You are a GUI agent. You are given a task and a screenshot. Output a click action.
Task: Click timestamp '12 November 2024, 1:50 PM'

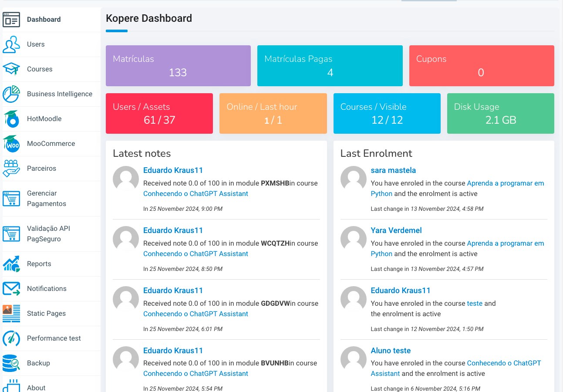(x=447, y=329)
